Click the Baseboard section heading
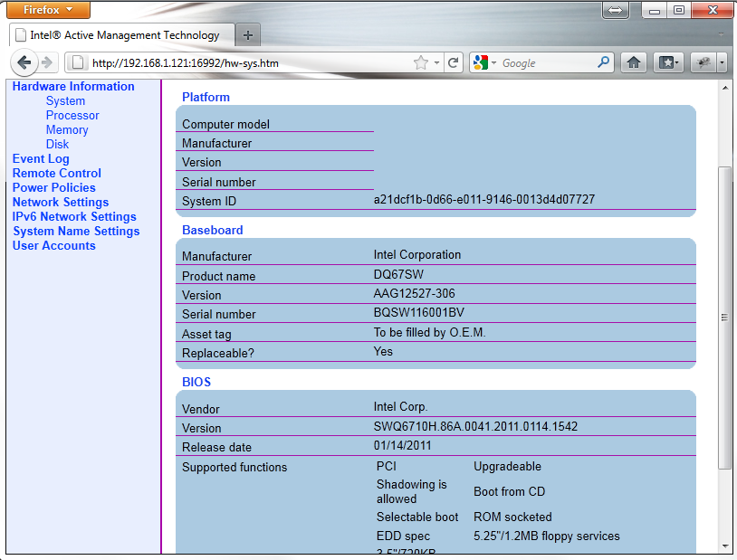 point(213,230)
